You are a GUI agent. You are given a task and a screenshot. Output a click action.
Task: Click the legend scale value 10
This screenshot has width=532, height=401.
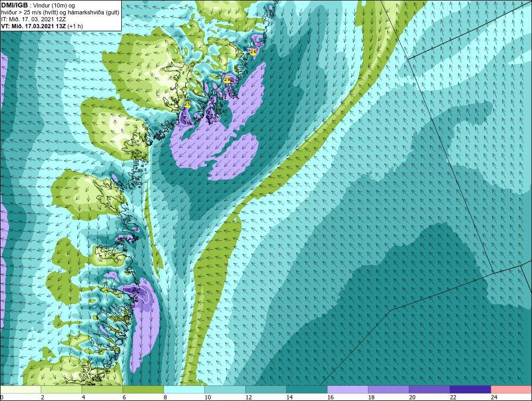click(x=208, y=397)
